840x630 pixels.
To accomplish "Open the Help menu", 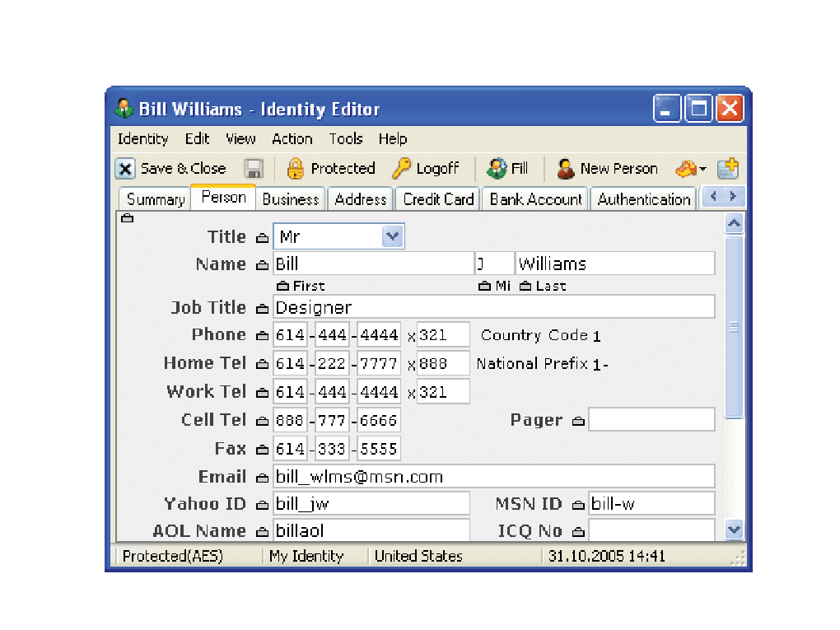I will pyautogui.click(x=393, y=139).
